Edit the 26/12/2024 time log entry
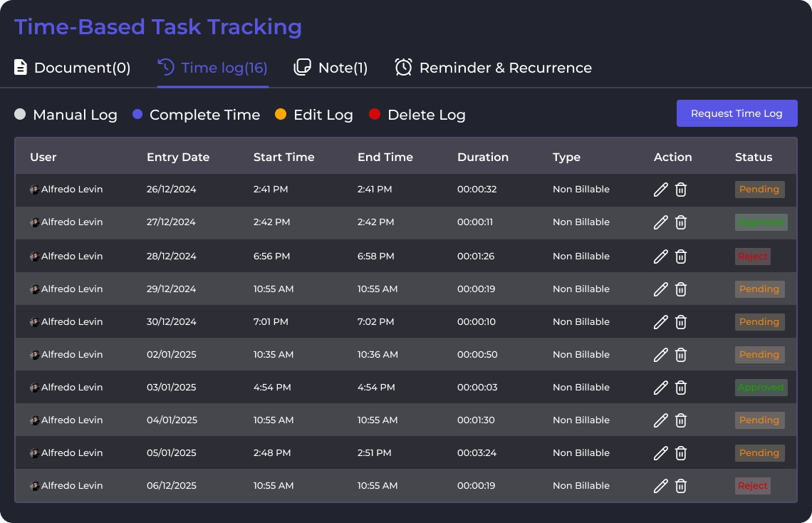The height and width of the screenshot is (523, 812). click(660, 190)
